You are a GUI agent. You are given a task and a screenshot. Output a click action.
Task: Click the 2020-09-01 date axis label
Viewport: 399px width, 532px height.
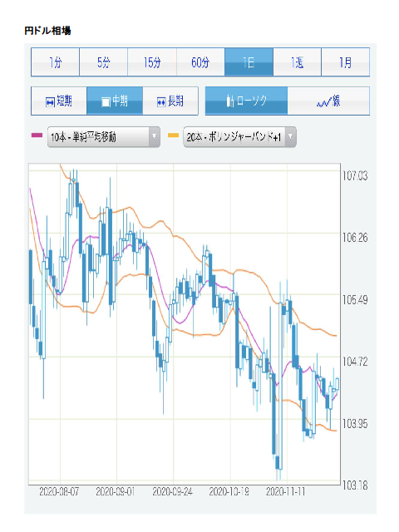116,491
